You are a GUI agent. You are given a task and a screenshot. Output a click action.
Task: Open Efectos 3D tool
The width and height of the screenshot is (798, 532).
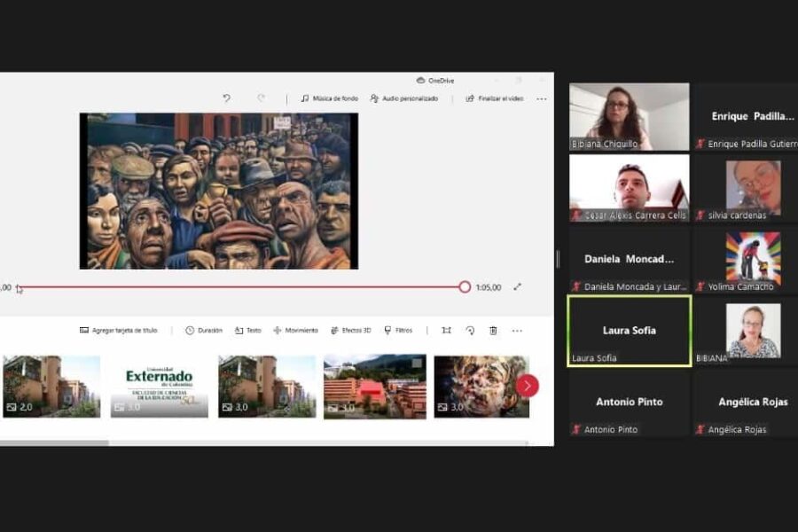[351, 330]
